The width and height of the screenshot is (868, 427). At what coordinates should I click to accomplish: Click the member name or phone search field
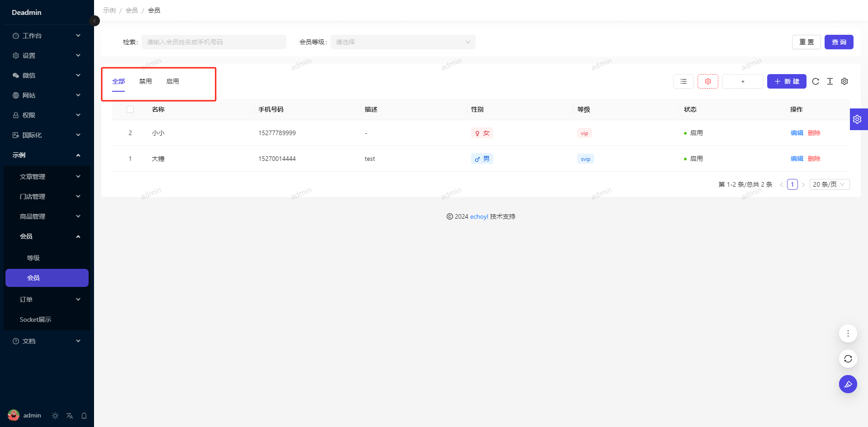[x=214, y=42]
